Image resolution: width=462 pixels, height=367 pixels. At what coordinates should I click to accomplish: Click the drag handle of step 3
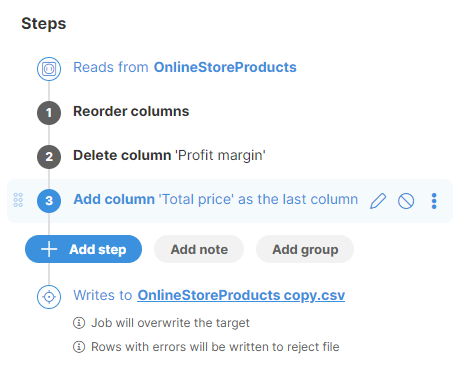coord(18,200)
